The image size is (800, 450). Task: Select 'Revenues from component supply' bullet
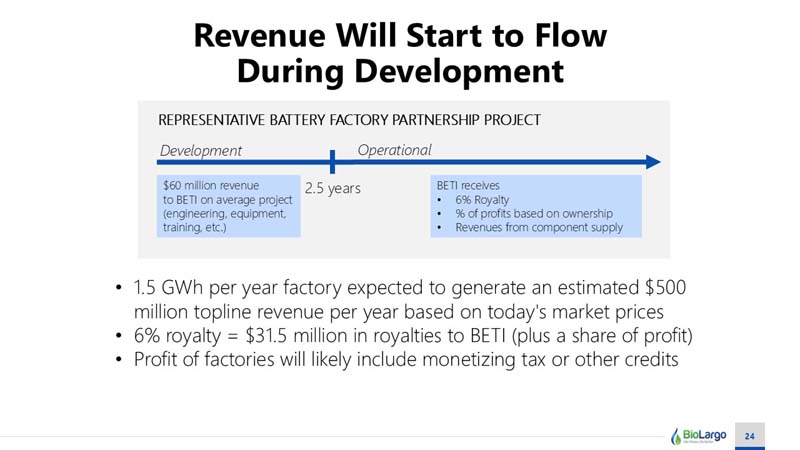click(x=539, y=227)
